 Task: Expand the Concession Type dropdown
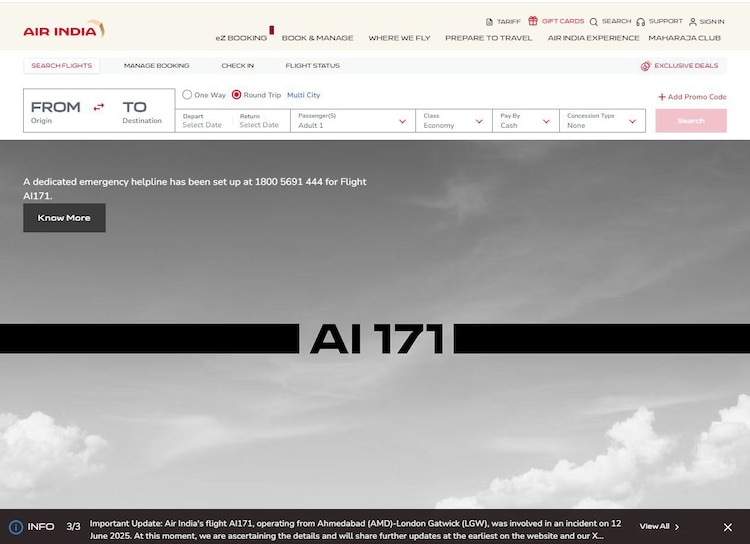point(602,121)
